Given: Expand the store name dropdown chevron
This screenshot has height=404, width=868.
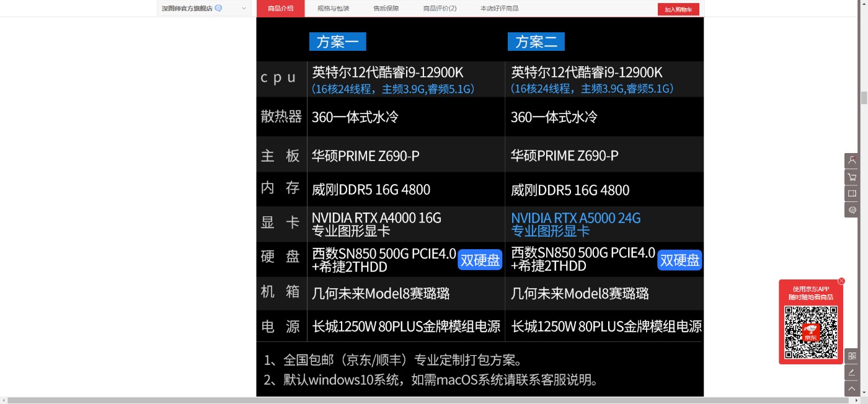Looking at the screenshot, I should (x=244, y=9).
